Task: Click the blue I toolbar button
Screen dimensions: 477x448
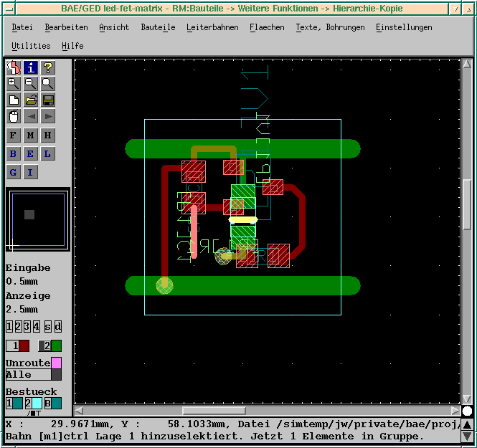Action: 30,172
